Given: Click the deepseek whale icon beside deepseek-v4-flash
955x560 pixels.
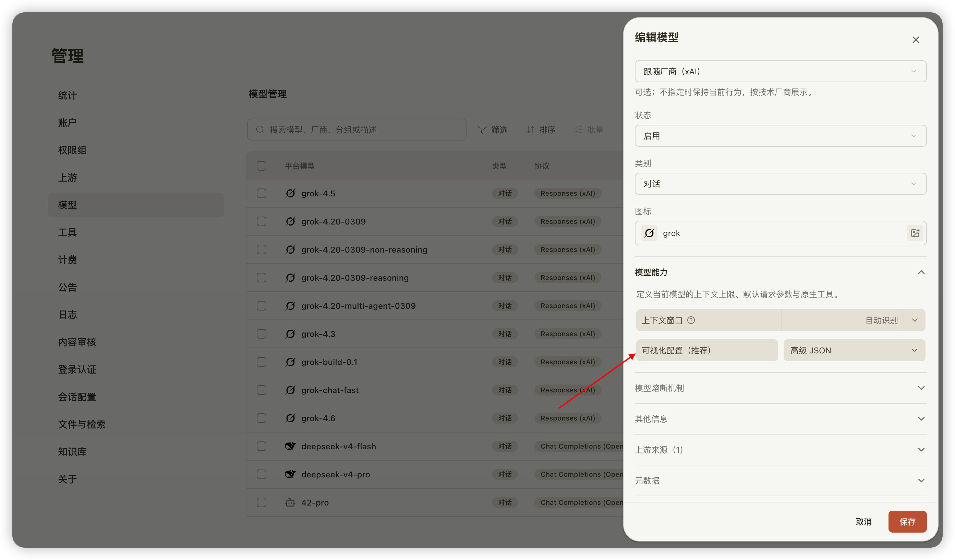Looking at the screenshot, I should click(290, 446).
